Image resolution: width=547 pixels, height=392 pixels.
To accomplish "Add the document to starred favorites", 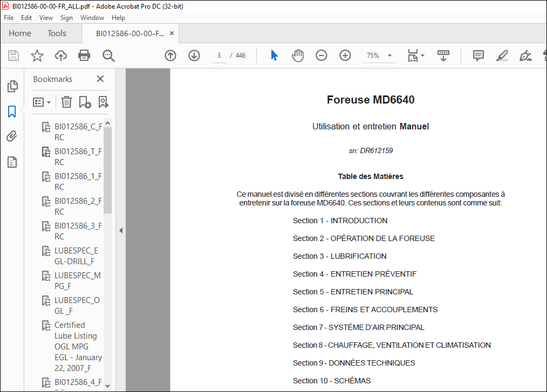I will point(37,56).
